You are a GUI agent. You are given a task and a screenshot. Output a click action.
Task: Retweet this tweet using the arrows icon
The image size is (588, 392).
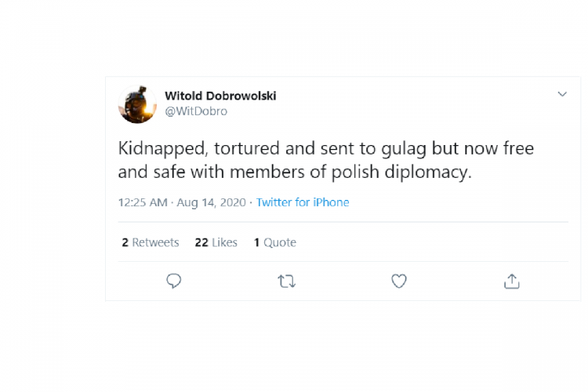pyautogui.click(x=286, y=281)
